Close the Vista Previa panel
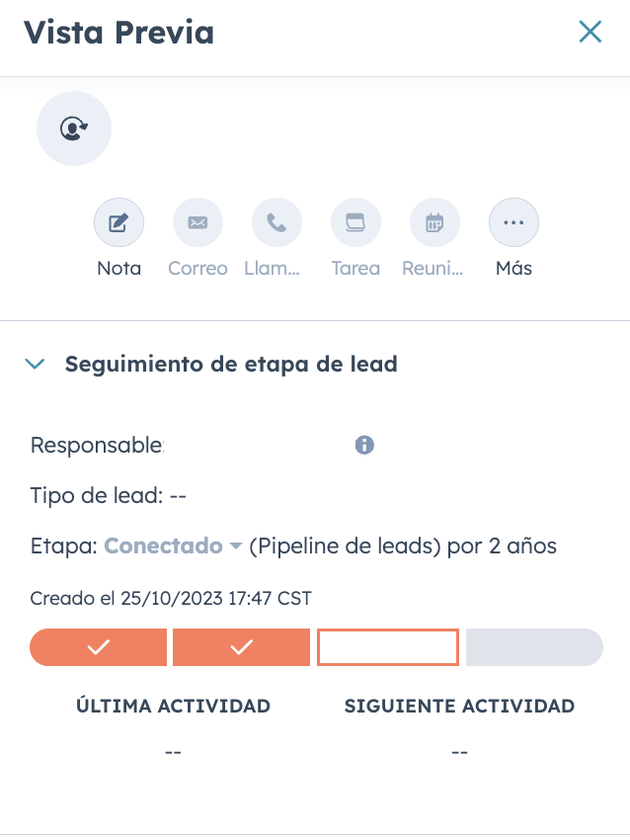 point(591,31)
